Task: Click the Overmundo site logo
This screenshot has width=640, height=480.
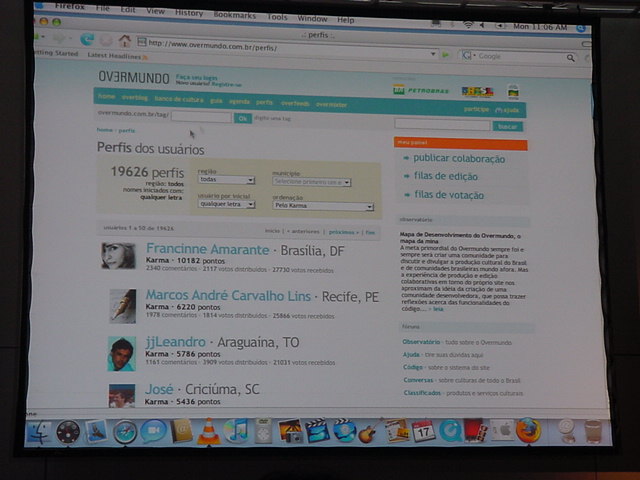Action: [133, 77]
